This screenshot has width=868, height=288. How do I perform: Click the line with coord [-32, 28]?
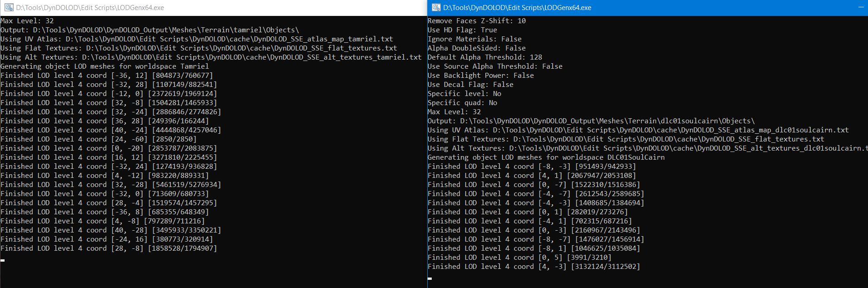pyautogui.click(x=109, y=85)
